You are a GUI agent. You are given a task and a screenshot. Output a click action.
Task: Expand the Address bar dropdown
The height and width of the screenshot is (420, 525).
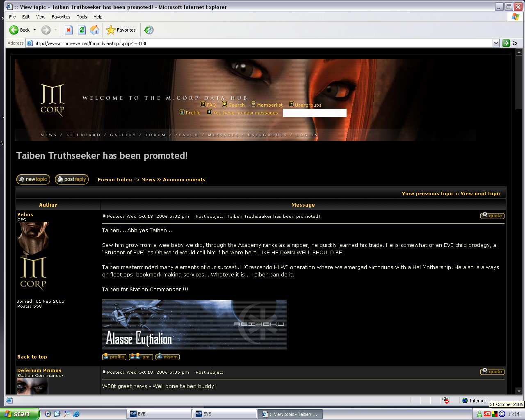496,43
